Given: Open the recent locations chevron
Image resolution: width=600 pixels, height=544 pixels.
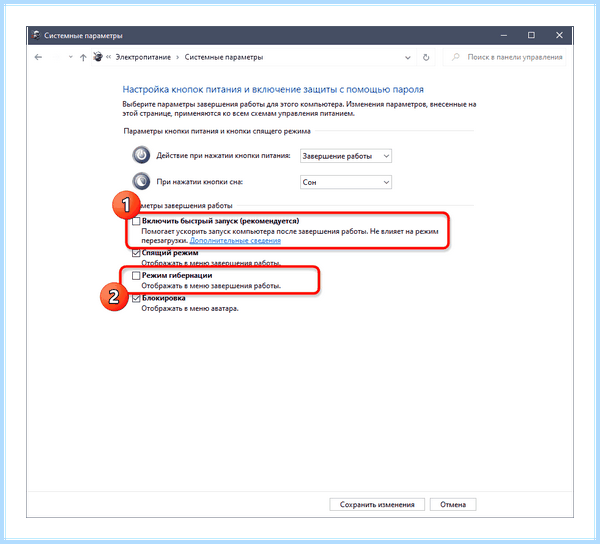Looking at the screenshot, I should [x=71, y=57].
